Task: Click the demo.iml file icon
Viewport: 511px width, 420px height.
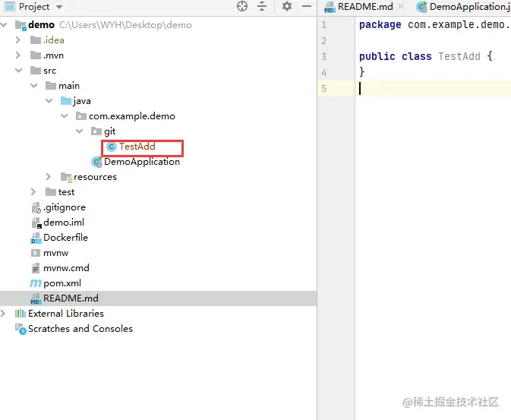Action: tap(36, 223)
